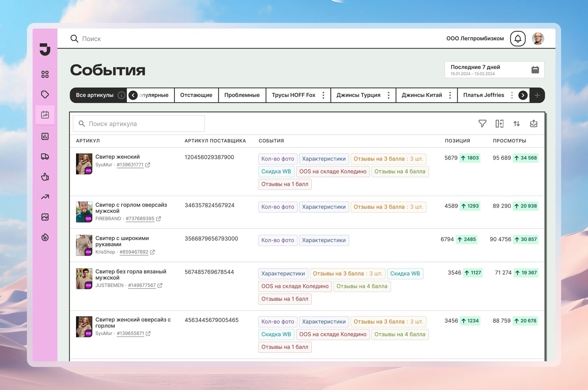Click the info icon next to Все артикулы
Screen dimensions: 588x390
pos(121,95)
